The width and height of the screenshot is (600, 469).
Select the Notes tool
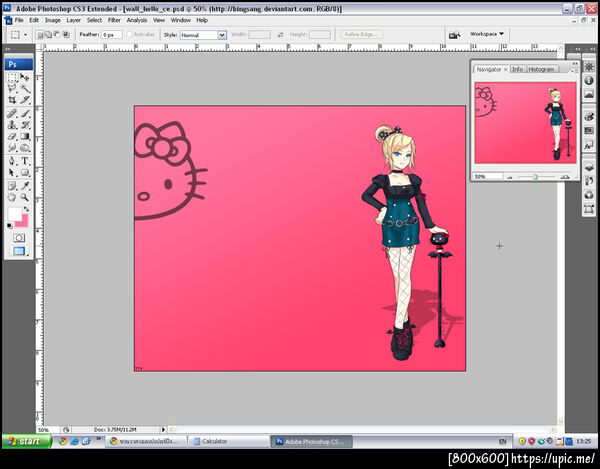tap(12, 186)
